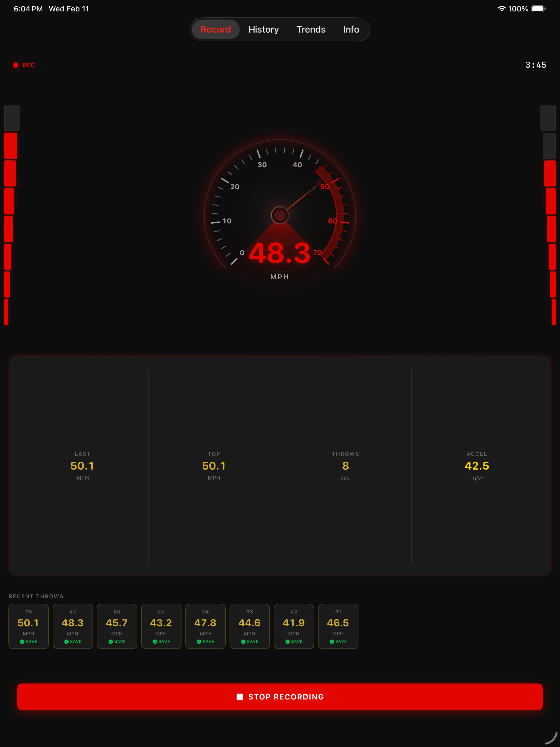The width and height of the screenshot is (560, 747).
Task: Tap the THROWS count value 8
Action: tap(345, 466)
